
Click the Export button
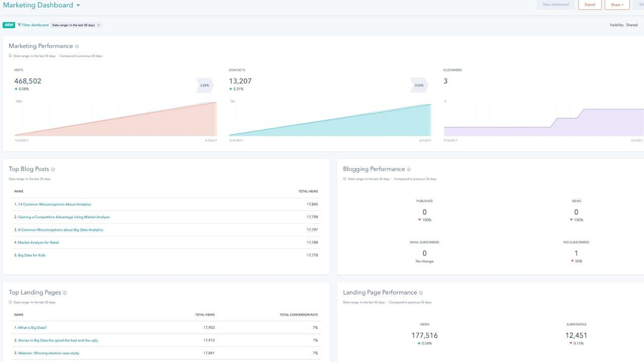[590, 5]
